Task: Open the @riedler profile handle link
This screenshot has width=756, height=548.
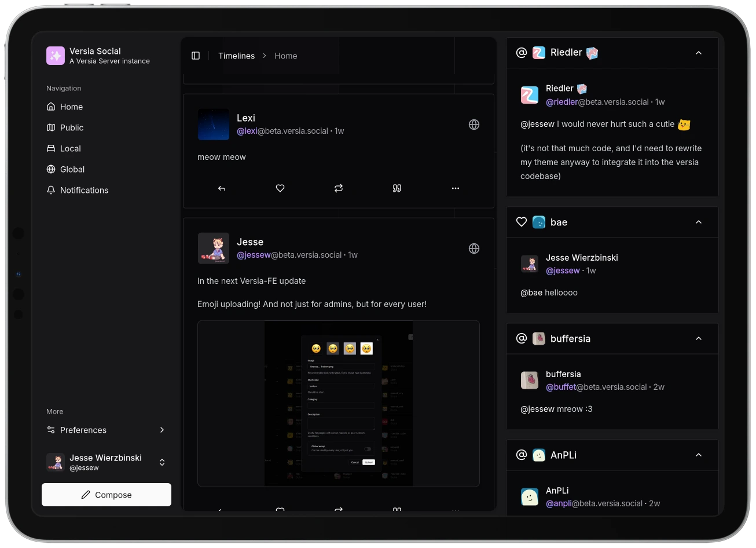Action: (x=562, y=102)
